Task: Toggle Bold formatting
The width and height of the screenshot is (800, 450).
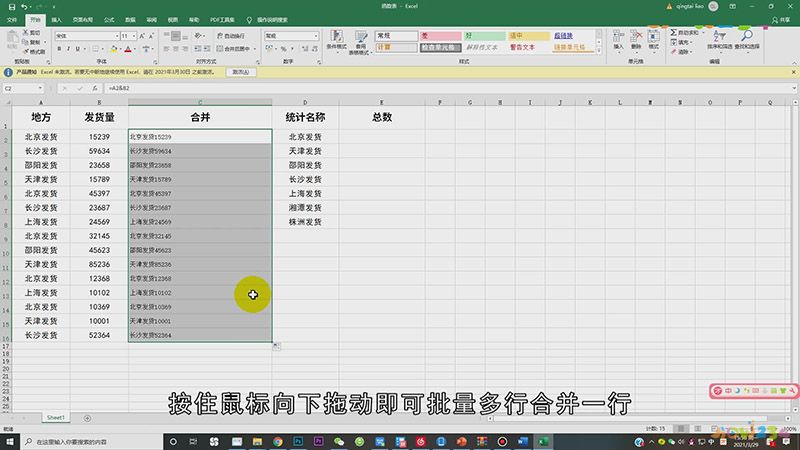Action: (x=59, y=49)
